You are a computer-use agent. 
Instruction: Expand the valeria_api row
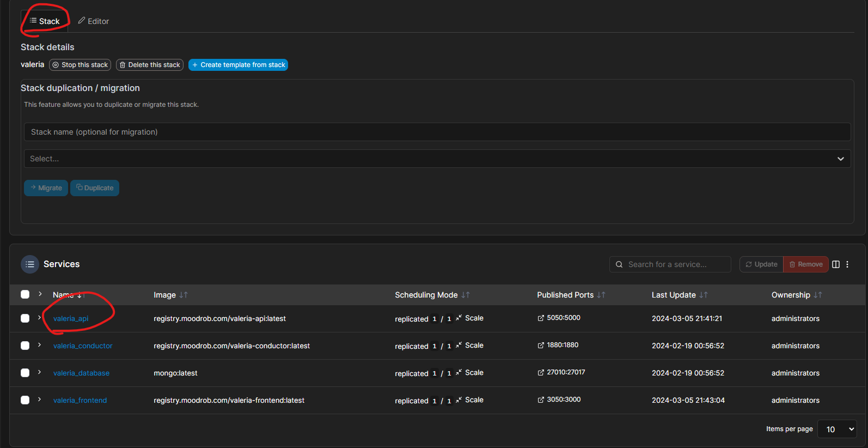click(40, 318)
